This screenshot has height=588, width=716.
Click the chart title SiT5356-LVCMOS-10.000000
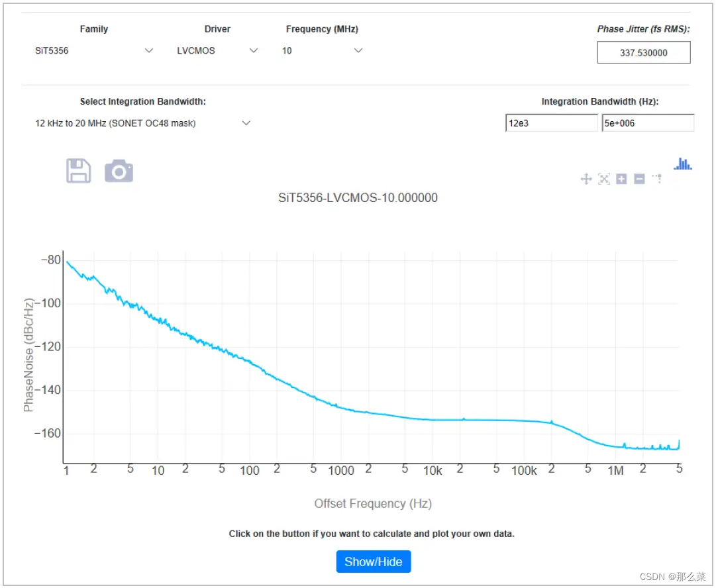coord(358,198)
